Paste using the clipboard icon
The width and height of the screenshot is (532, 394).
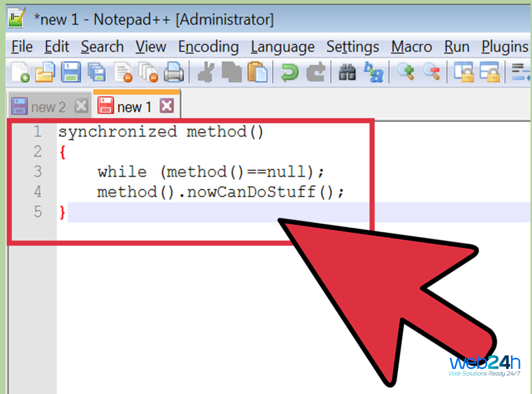click(x=257, y=72)
